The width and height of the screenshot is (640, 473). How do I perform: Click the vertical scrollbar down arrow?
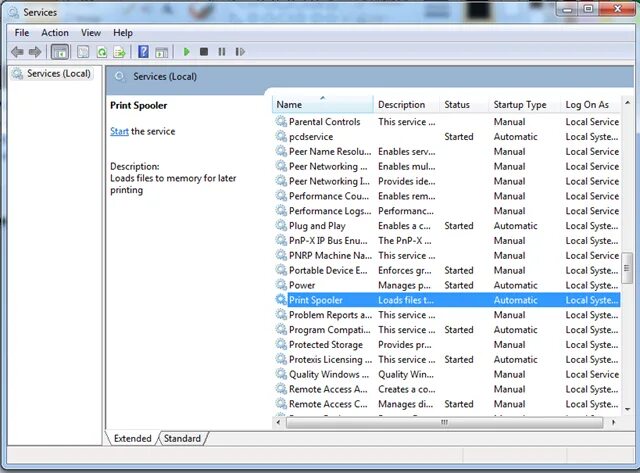(627, 409)
